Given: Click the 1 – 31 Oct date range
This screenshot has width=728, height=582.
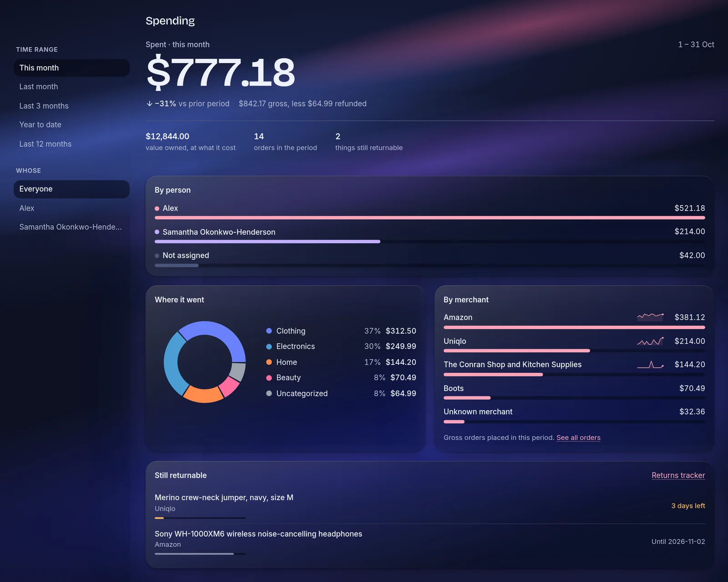Looking at the screenshot, I should 696,45.
